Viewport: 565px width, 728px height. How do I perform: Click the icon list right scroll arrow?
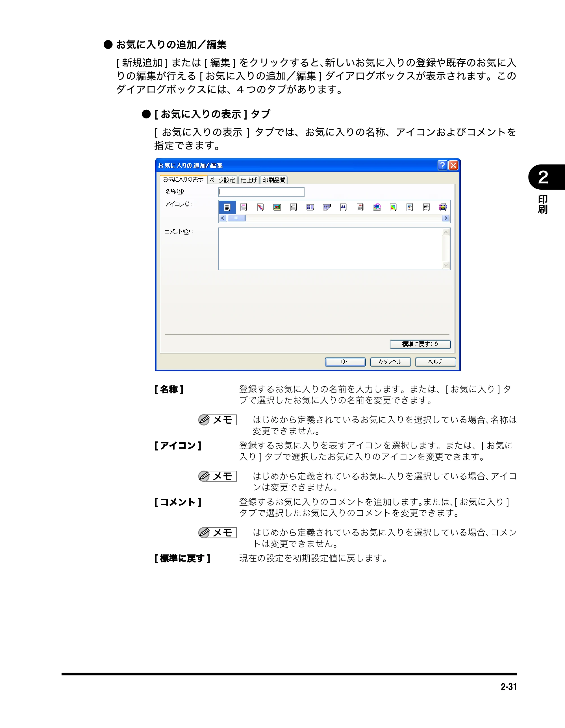(x=446, y=218)
